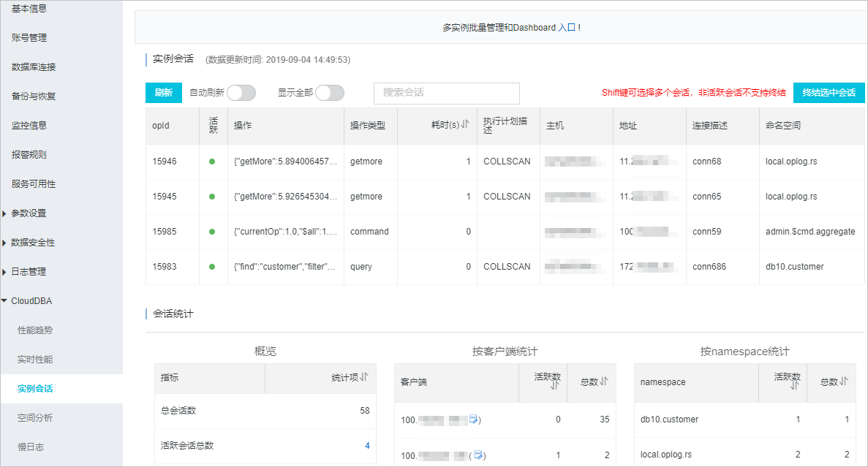Image resolution: width=868 pixels, height=467 pixels.
Task: Sort client table by 总数 arrows
Action: click(x=604, y=381)
